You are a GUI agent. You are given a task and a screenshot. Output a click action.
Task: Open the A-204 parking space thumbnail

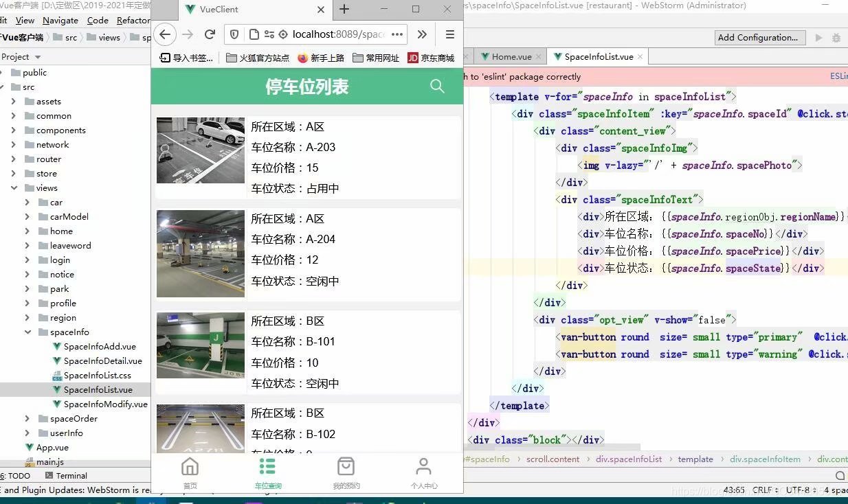point(201,253)
